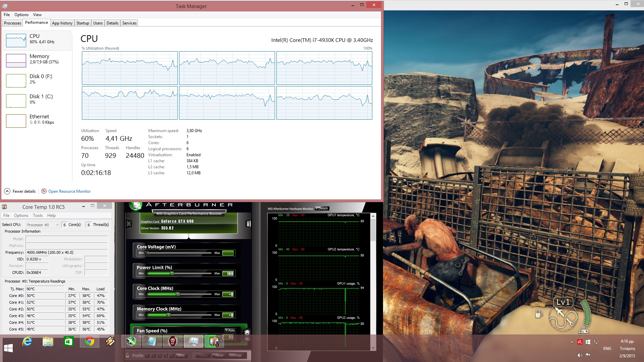Open MSI Afterburner taskbar icon
644x362 pixels.
[x=131, y=342]
